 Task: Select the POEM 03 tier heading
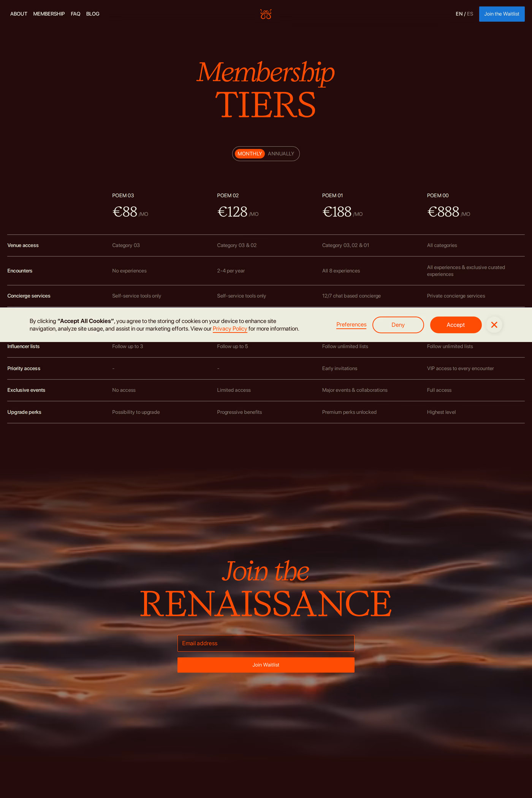coord(123,196)
